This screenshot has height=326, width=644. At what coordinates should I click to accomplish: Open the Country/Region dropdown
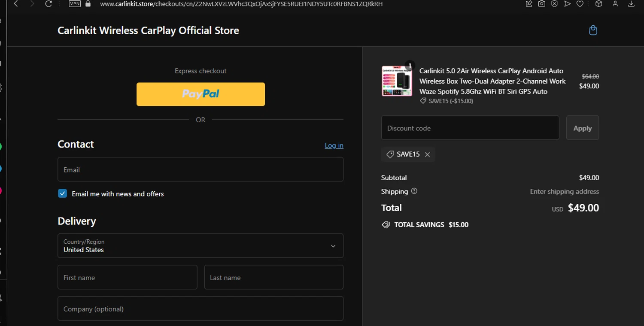pos(200,246)
